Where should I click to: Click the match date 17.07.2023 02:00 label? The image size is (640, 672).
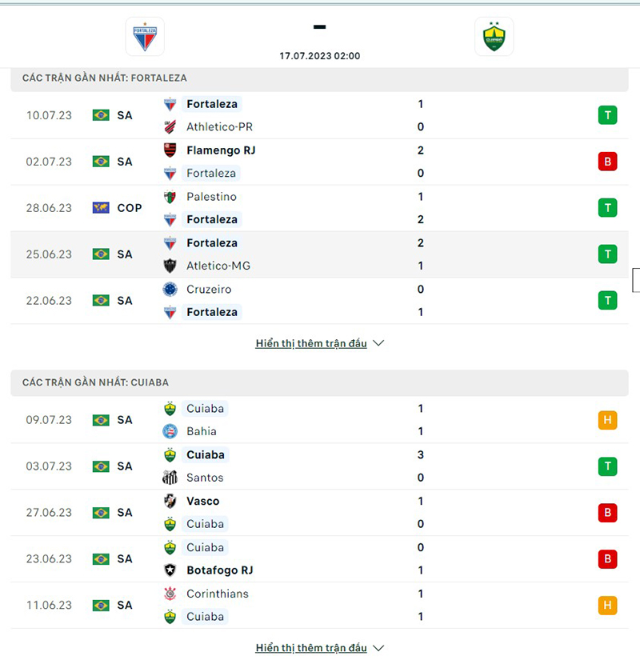pyautogui.click(x=318, y=56)
